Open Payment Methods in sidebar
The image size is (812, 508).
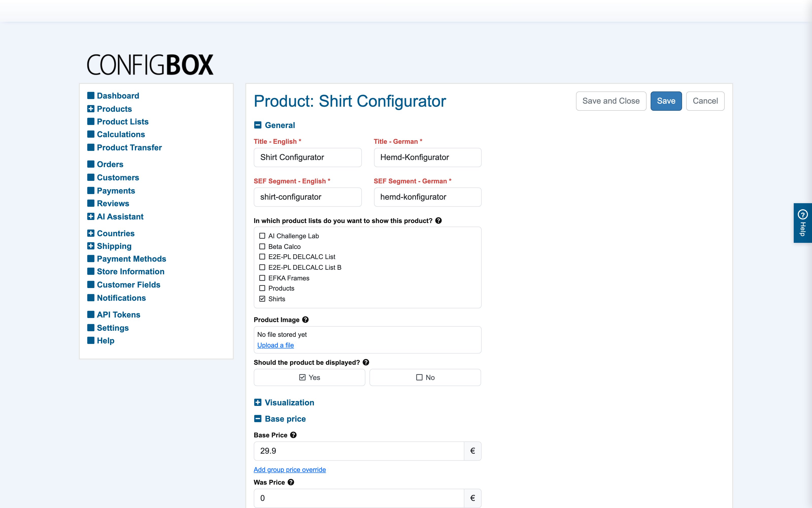131,259
